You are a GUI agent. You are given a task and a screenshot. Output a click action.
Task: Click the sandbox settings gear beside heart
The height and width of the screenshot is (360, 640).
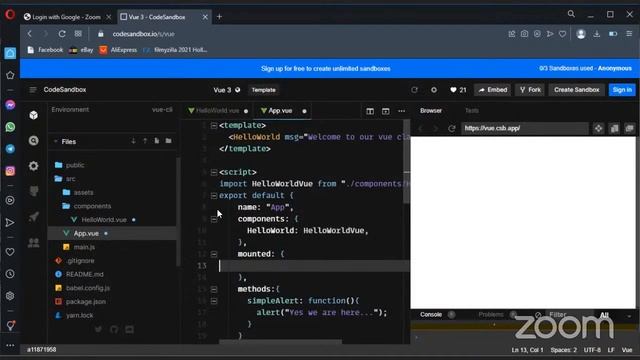point(433,90)
